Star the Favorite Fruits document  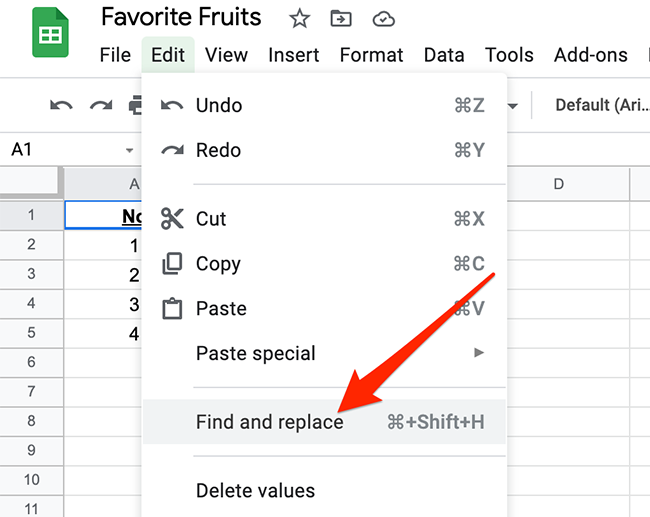tap(298, 18)
